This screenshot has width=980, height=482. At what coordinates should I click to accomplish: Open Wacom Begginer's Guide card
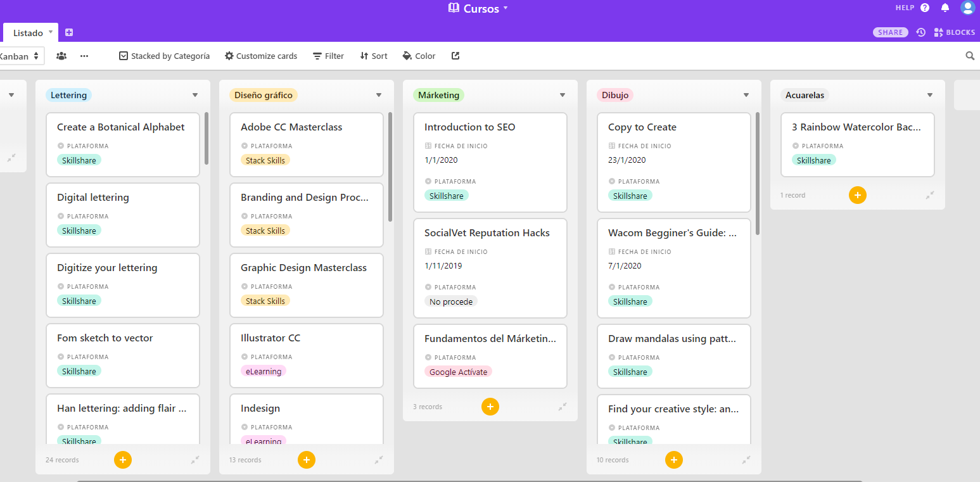[674, 268]
